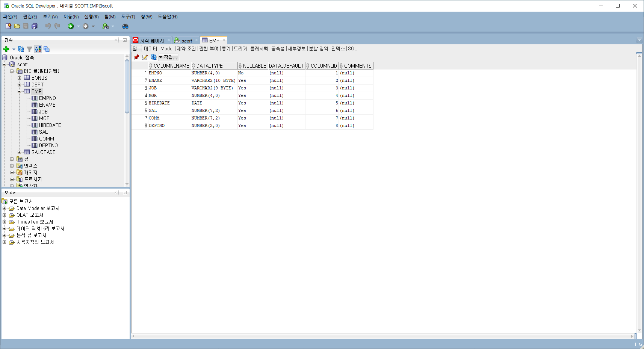Image resolution: width=644 pixels, height=349 pixels.
Task: Click the green Back navigation icon
Action: coord(71,26)
